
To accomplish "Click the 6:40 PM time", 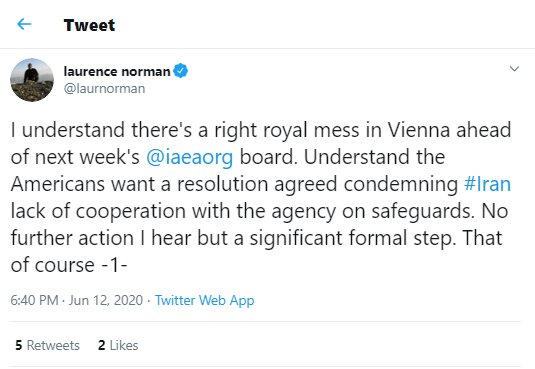I will (x=34, y=300).
